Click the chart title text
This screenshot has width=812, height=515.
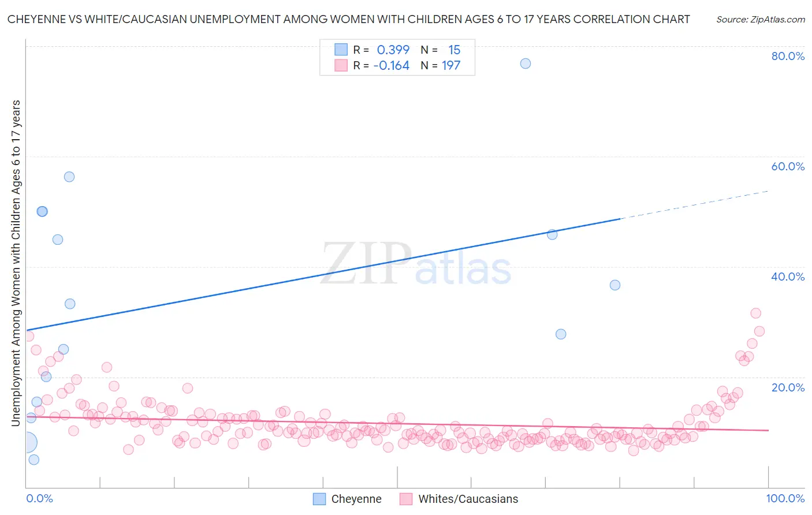(348, 19)
